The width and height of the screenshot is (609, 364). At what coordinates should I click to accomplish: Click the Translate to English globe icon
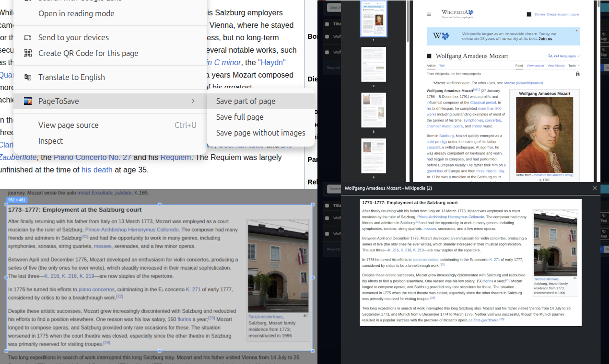(x=28, y=77)
